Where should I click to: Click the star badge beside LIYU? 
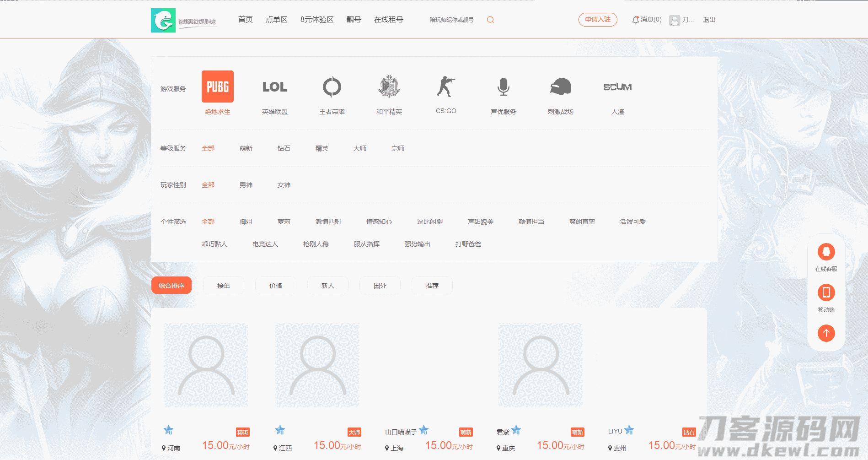coord(629,430)
